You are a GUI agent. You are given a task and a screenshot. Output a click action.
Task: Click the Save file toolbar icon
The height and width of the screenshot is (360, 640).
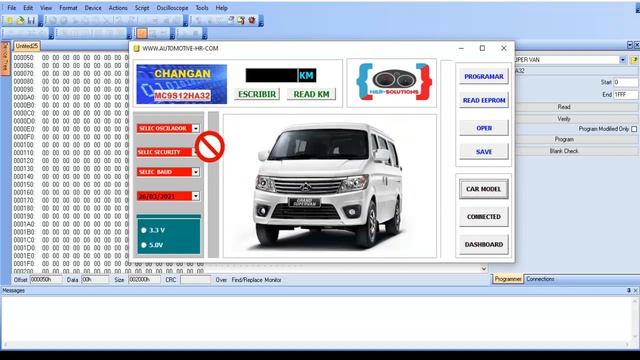coord(31,20)
